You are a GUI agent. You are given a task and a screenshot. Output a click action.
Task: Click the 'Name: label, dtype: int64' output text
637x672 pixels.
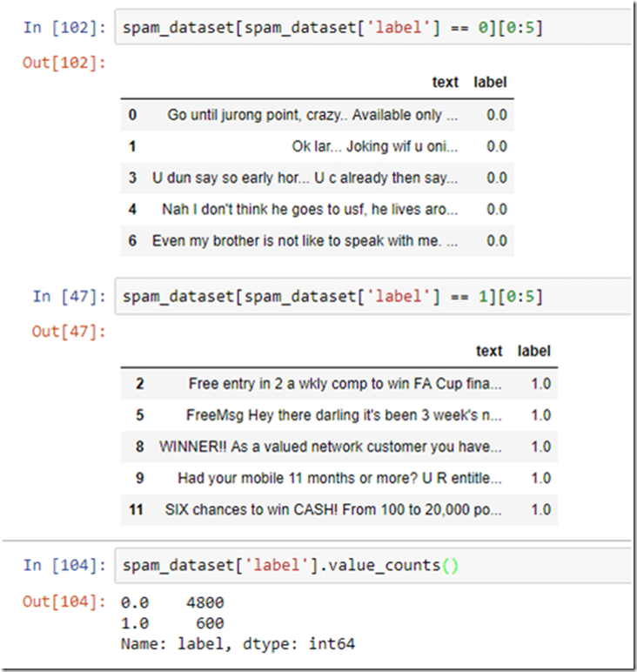(x=238, y=644)
